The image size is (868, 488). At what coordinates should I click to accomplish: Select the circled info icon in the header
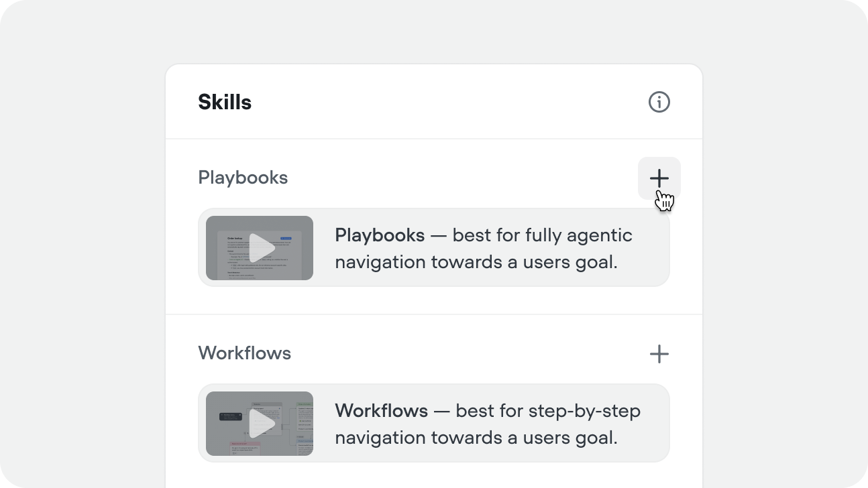(659, 102)
